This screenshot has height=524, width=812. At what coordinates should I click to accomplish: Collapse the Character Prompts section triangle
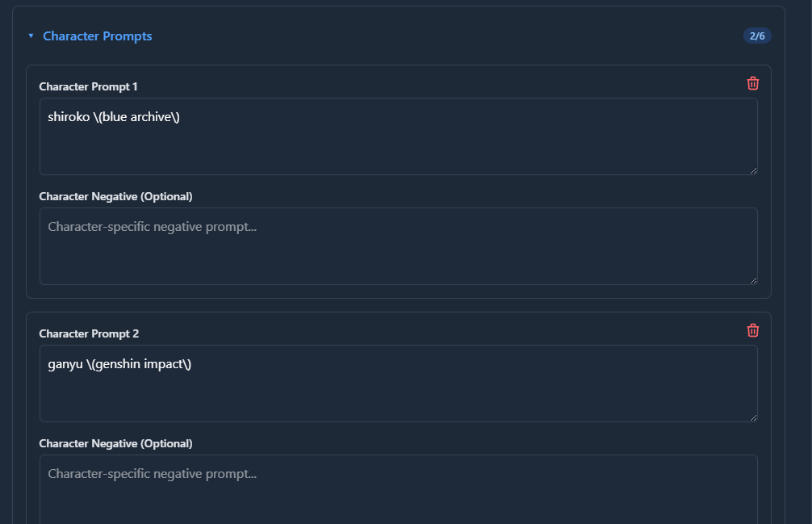coord(31,36)
